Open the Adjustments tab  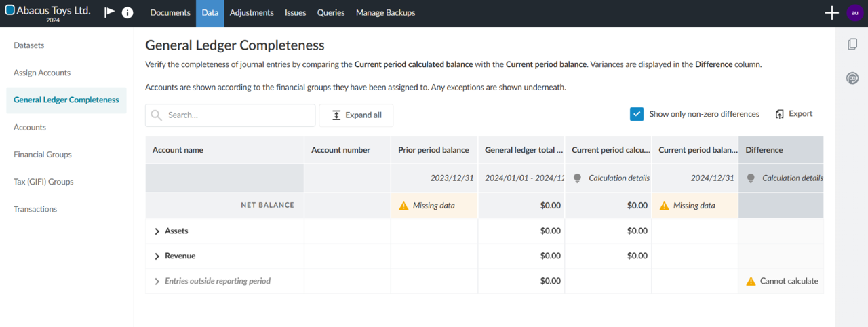coord(252,13)
